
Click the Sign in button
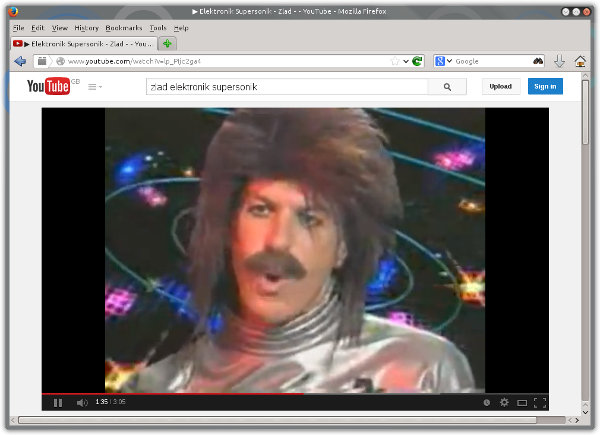545,86
